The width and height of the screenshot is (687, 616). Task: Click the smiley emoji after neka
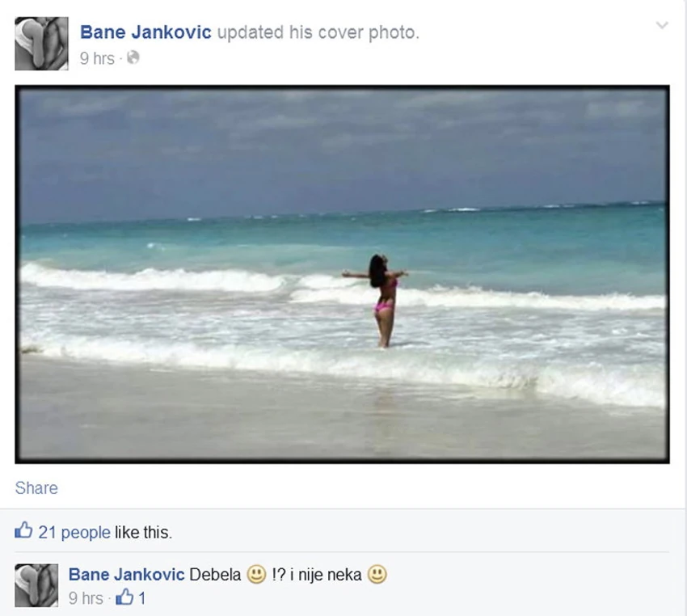pos(377,575)
